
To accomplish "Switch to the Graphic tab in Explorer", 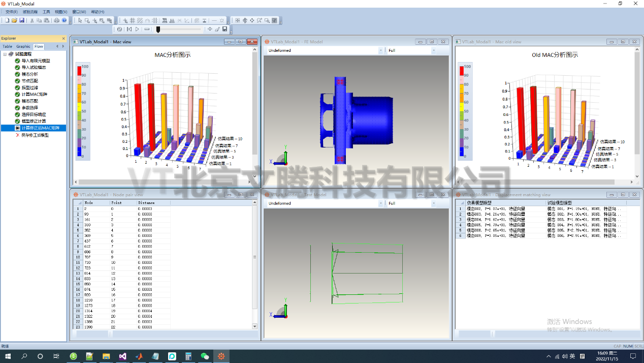I will click(x=23, y=46).
